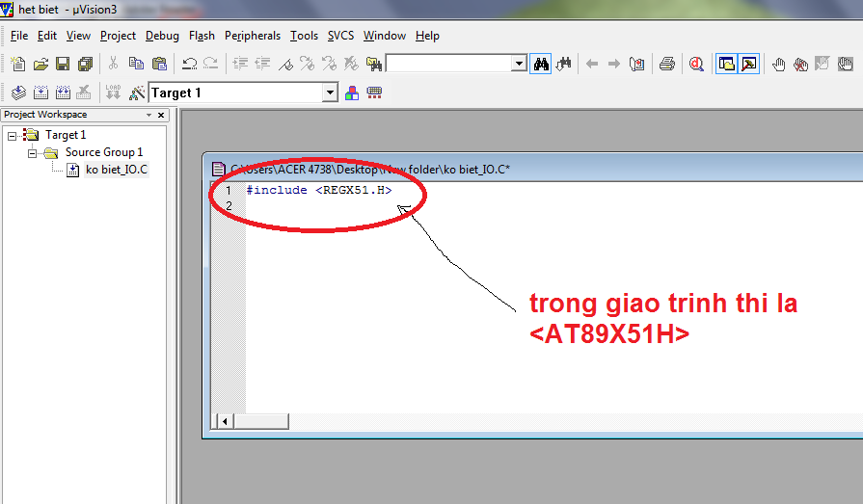The image size is (863, 504).
Task: Select Target 1 in project tree
Action: pyautogui.click(x=66, y=135)
